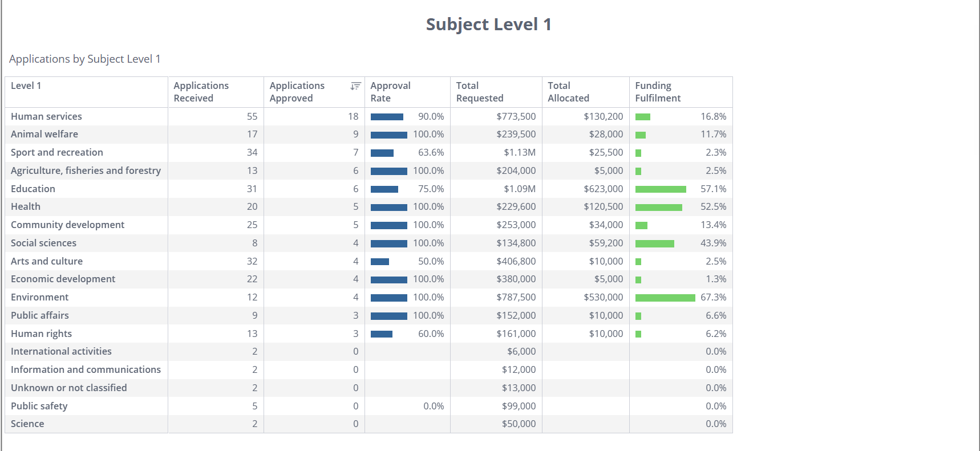Sort by the Approval Rate column header
Screen dimensions: 980x451
click(x=390, y=92)
